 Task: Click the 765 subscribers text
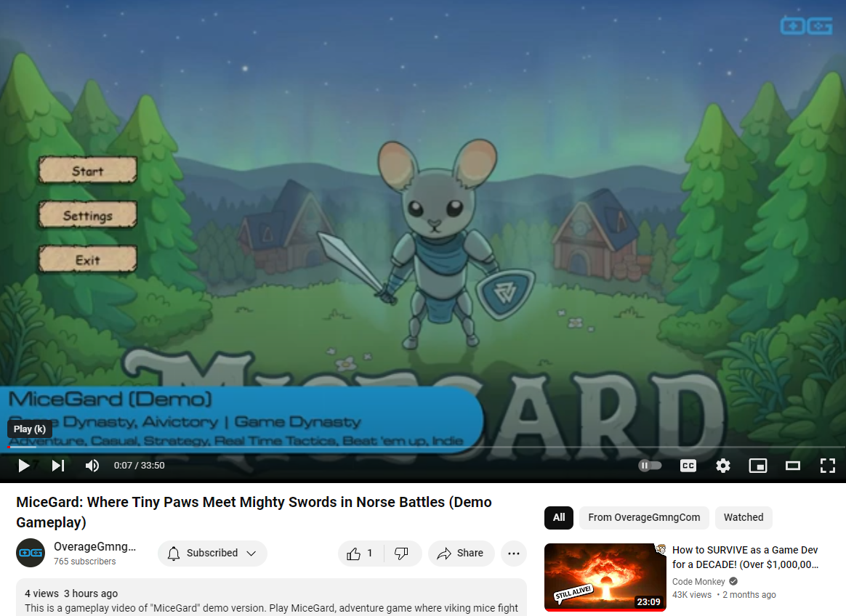point(85,562)
